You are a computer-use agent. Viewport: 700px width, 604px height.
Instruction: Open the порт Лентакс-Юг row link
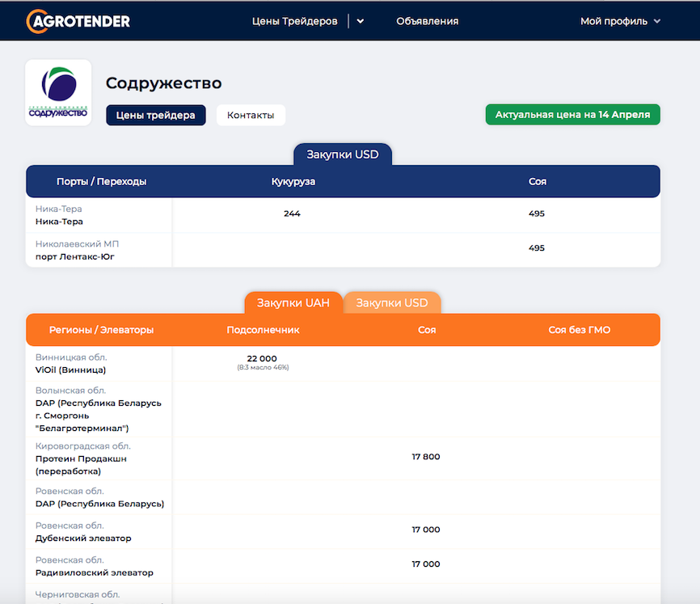[75, 257]
